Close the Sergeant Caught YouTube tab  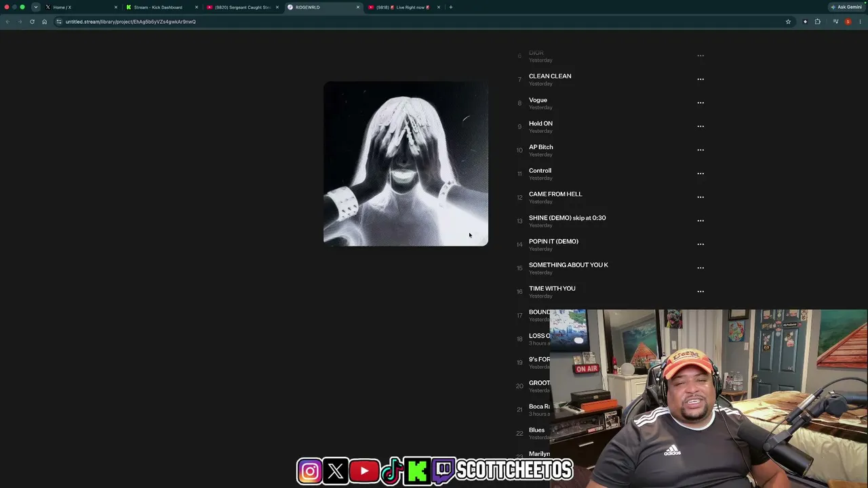coord(277,7)
